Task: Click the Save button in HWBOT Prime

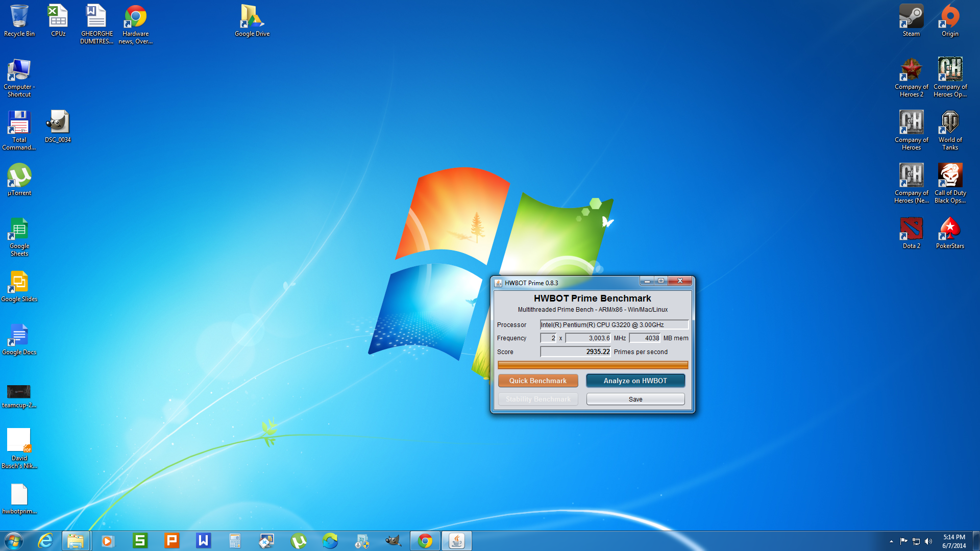Action: [x=635, y=399]
